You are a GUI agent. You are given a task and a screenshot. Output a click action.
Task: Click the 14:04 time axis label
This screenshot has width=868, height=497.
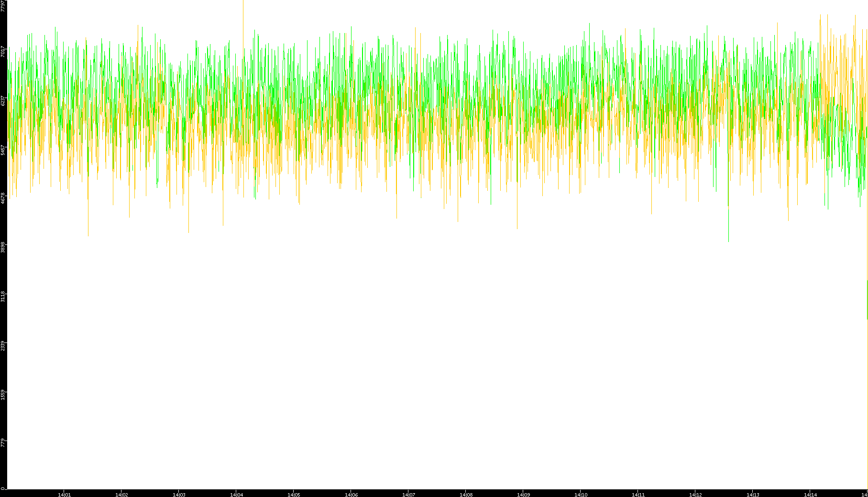tap(236, 494)
